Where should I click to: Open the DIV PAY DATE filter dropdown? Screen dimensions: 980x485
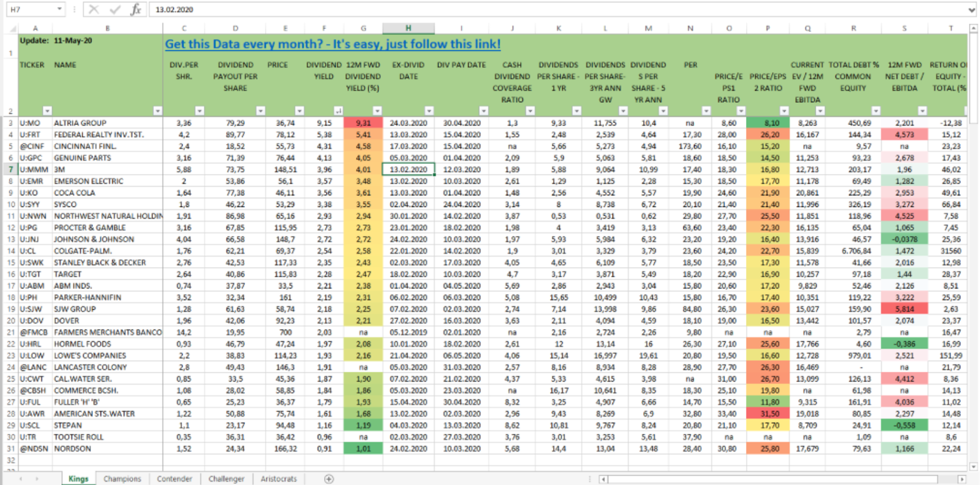(x=483, y=111)
